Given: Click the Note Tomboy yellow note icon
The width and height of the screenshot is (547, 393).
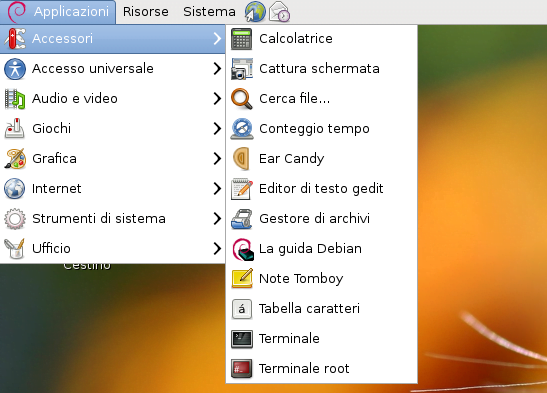Looking at the screenshot, I should 242,278.
